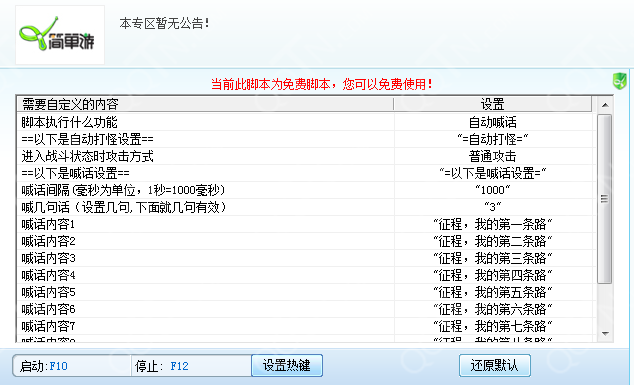This screenshot has height=385, width=634.
Task: Click the "=自动打怪=" value cell
Action: tap(492, 139)
